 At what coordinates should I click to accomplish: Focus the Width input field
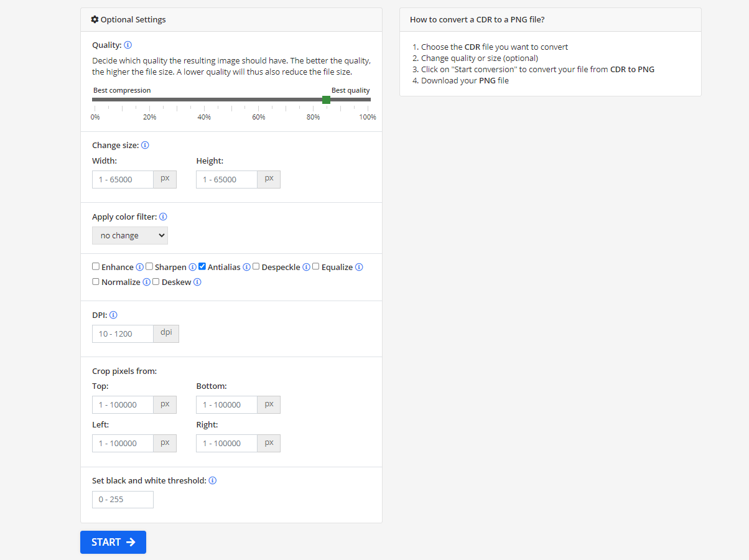coord(123,179)
